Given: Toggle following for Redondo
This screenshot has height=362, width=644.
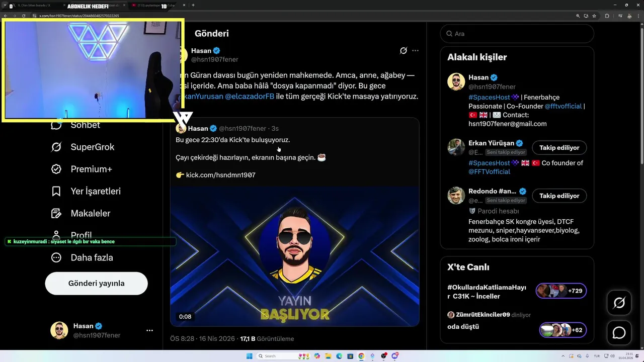Looking at the screenshot, I should point(559,196).
